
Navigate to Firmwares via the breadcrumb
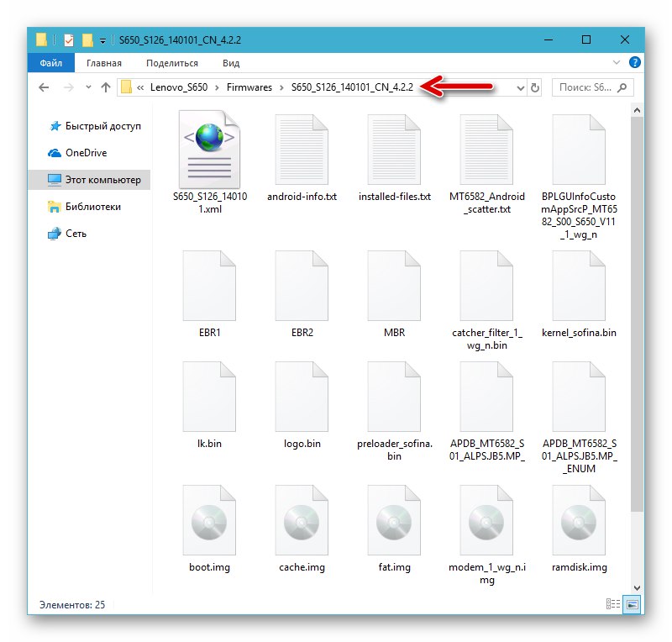pyautogui.click(x=249, y=87)
